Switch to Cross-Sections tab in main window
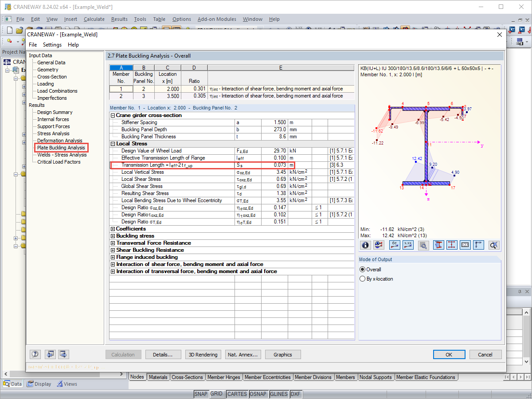 click(x=187, y=377)
